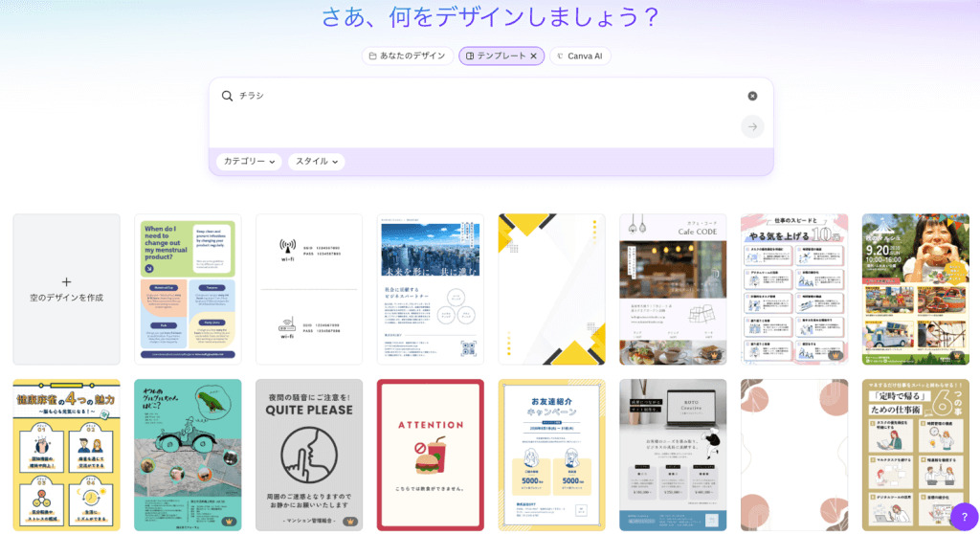
Task: Click the plus icon for blank design
Action: coord(66,281)
